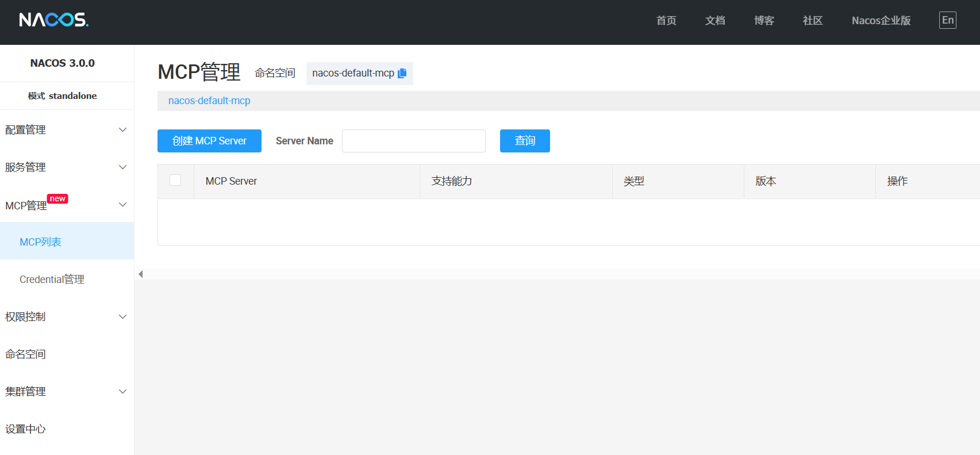This screenshot has height=455, width=980.
Task: Collapse the sidebar with triangle arrow
Action: pyautogui.click(x=140, y=274)
